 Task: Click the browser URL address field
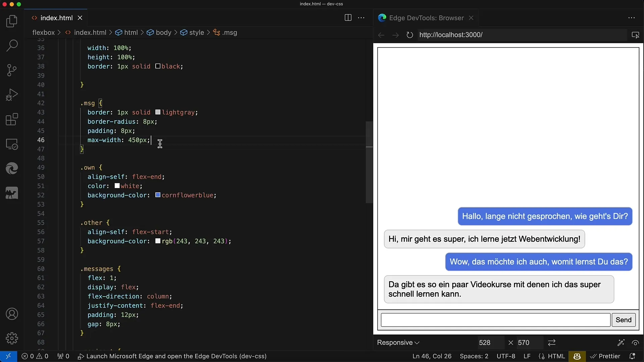[522, 35]
